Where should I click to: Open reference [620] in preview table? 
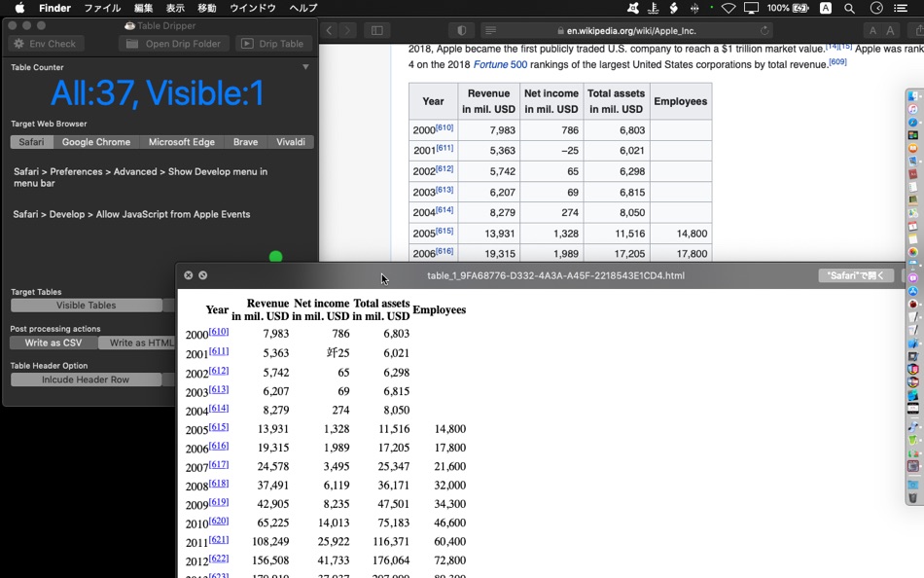219,521
